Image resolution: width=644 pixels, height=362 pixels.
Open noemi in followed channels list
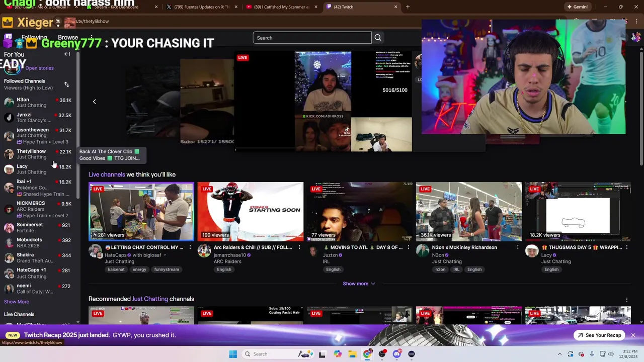coord(38,289)
